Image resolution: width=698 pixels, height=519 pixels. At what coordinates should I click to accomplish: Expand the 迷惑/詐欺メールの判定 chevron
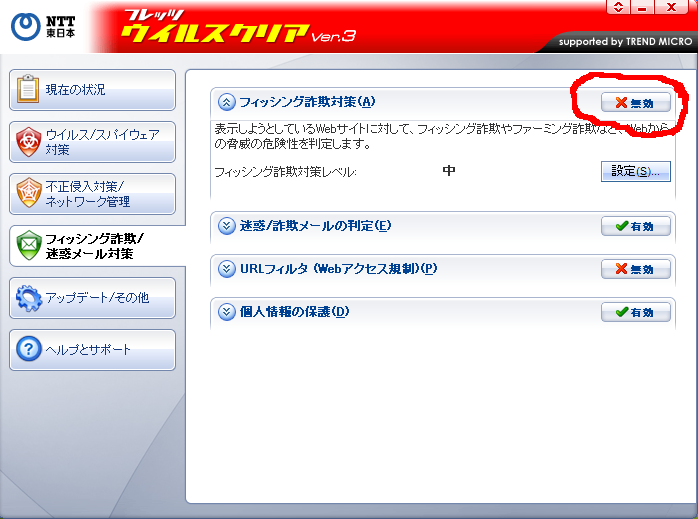(227, 226)
